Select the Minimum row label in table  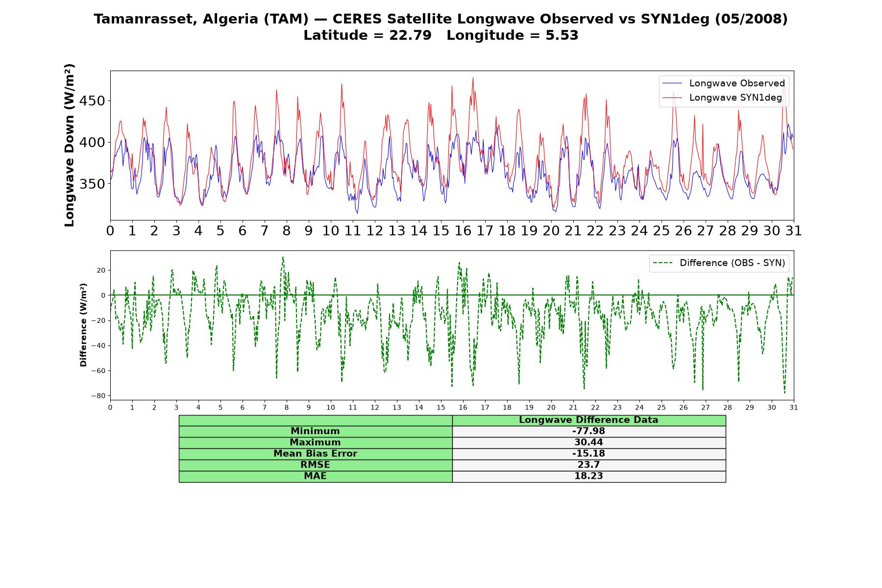point(316,431)
